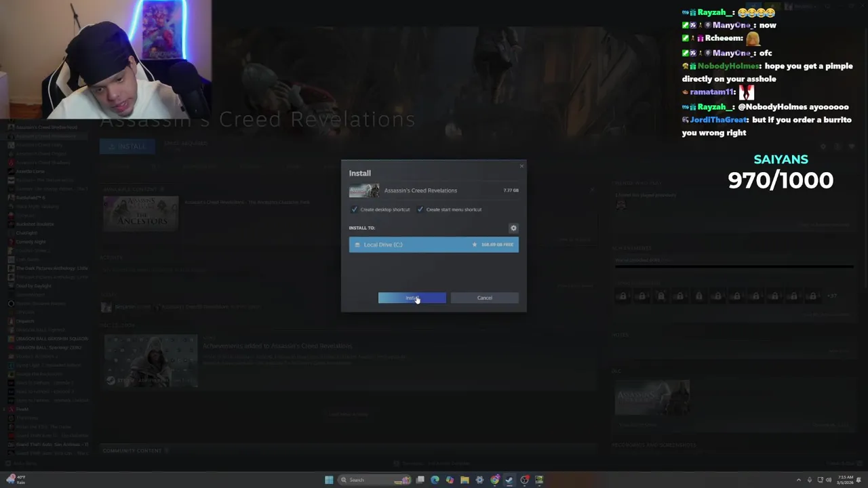Viewport: 868px width, 488px height.
Task: Open the Windows Start menu
Action: coord(329,480)
